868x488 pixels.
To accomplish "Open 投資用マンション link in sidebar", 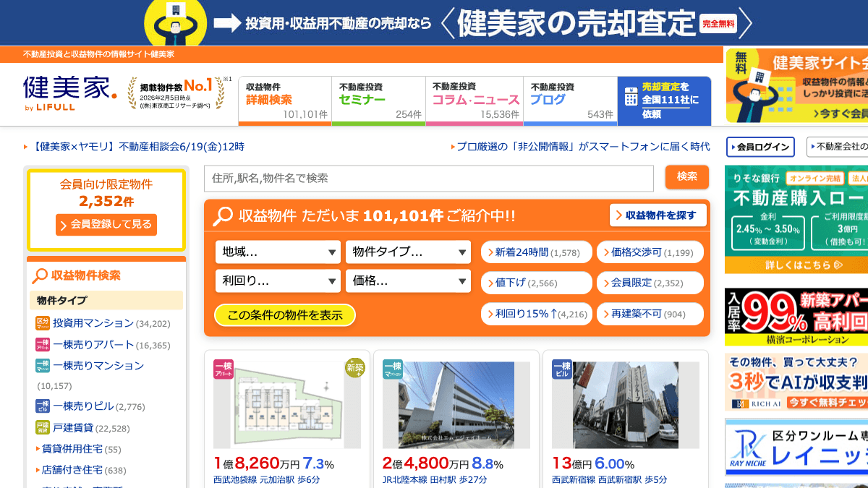I will 93,323.
